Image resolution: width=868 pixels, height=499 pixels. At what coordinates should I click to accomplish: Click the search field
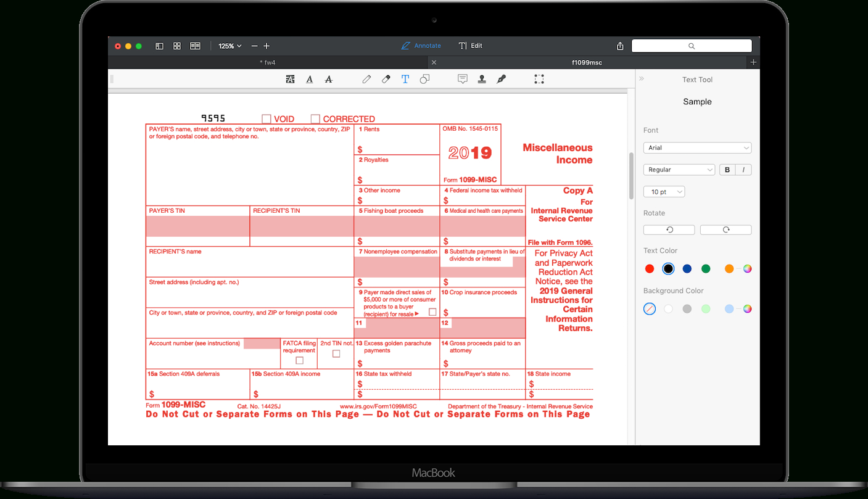[692, 46]
